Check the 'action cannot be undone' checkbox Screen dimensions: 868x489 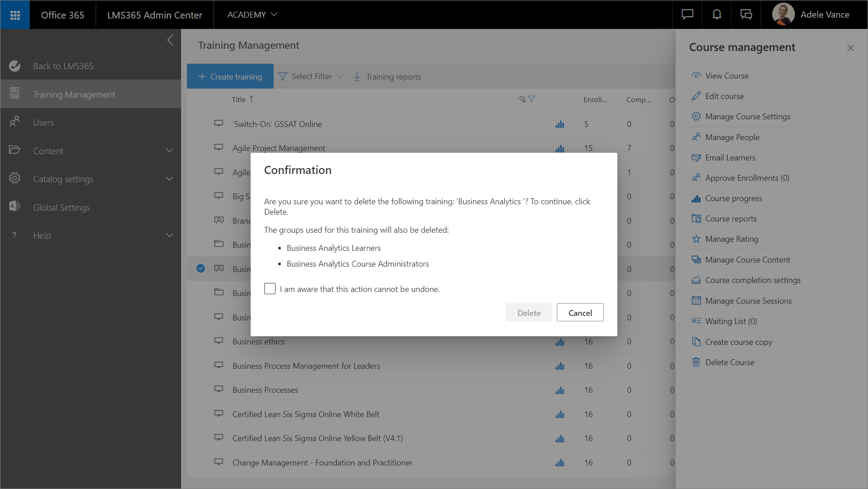point(270,289)
